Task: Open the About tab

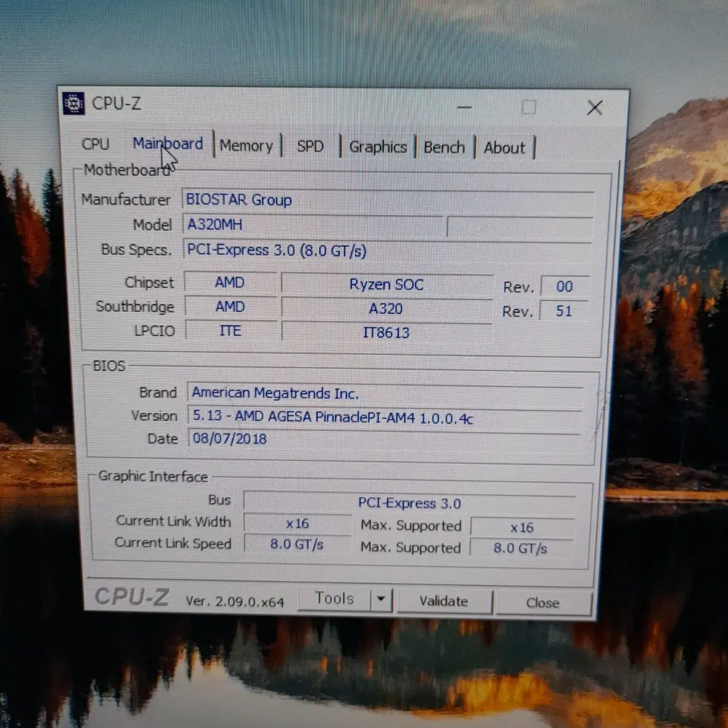Action: point(504,148)
